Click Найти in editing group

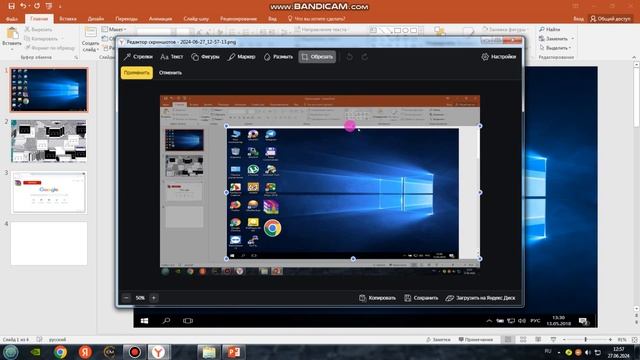[x=550, y=29]
